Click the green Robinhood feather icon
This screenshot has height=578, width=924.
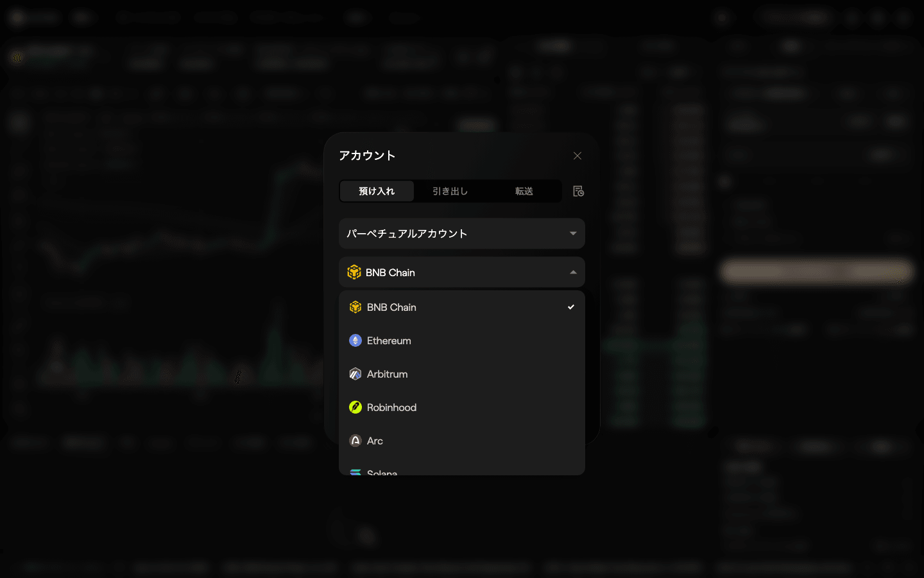[355, 407]
